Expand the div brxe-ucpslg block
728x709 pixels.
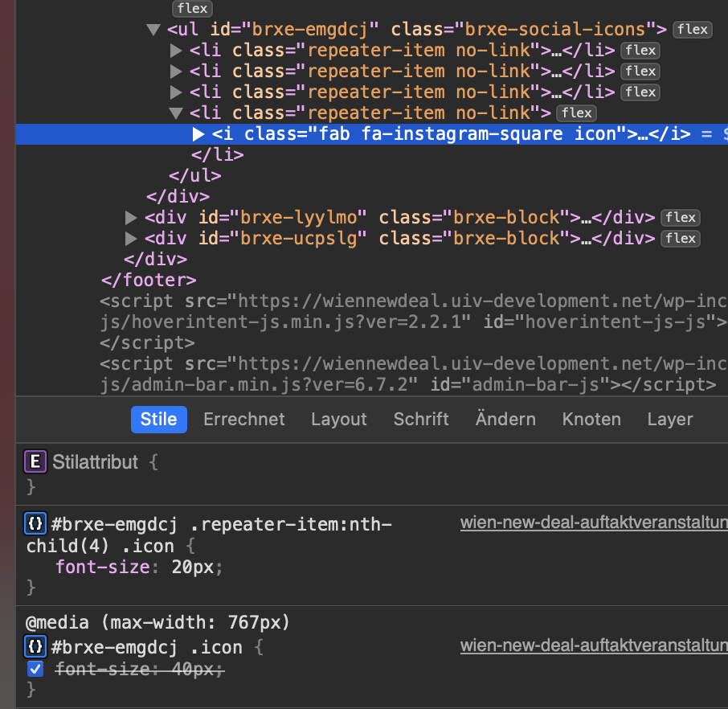[131, 239]
